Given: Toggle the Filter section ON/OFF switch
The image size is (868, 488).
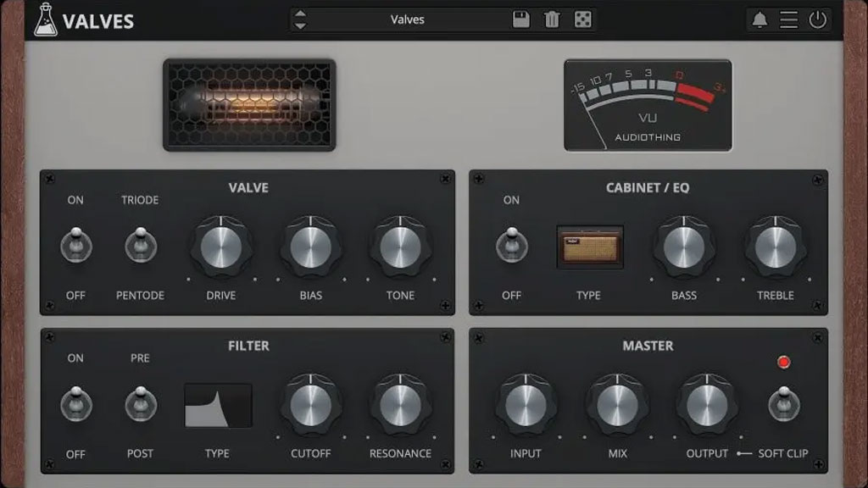Looking at the screenshot, I should click(x=75, y=404).
